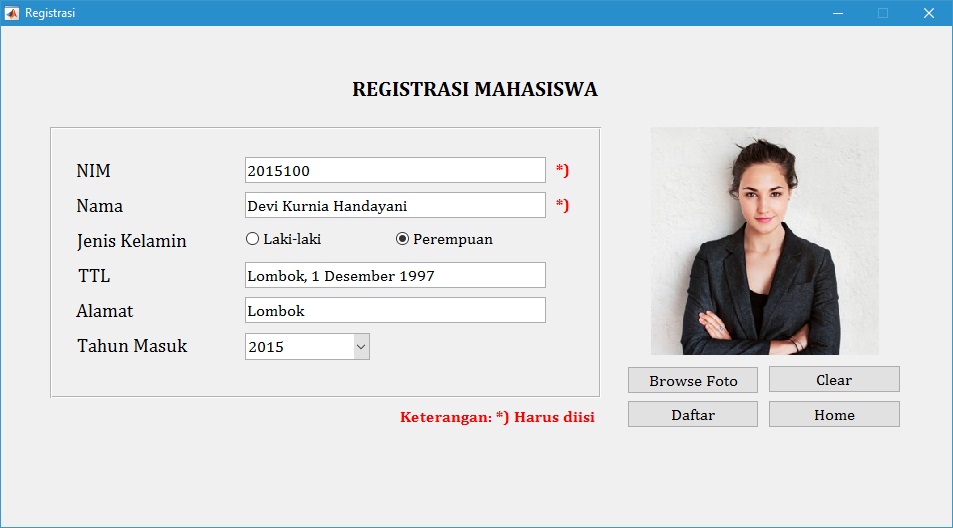Open the Tahun Masuk year dropdown

(307, 346)
